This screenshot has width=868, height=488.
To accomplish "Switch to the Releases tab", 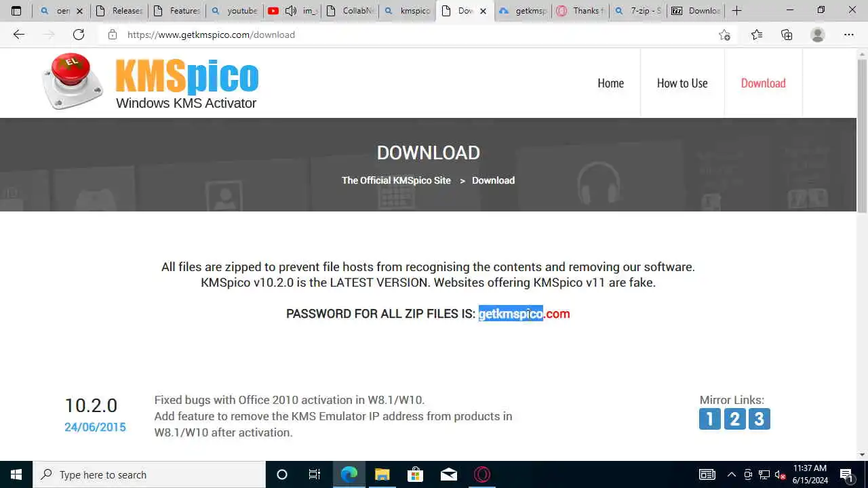I will (119, 11).
